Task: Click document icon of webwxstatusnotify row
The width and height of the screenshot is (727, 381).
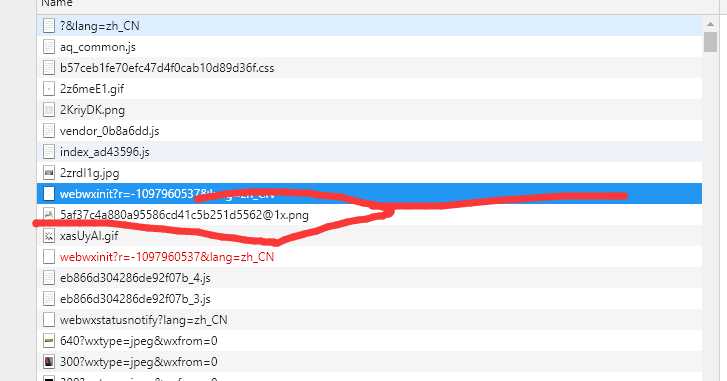Action: (49, 320)
